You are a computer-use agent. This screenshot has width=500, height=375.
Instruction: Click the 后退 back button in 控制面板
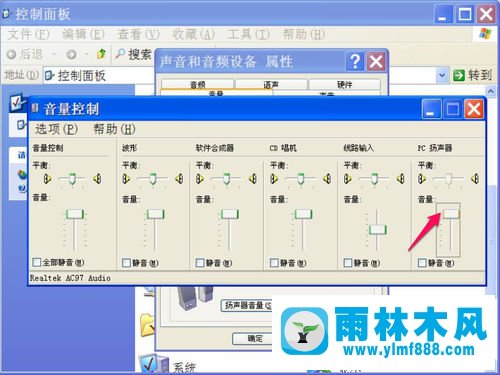tap(25, 54)
